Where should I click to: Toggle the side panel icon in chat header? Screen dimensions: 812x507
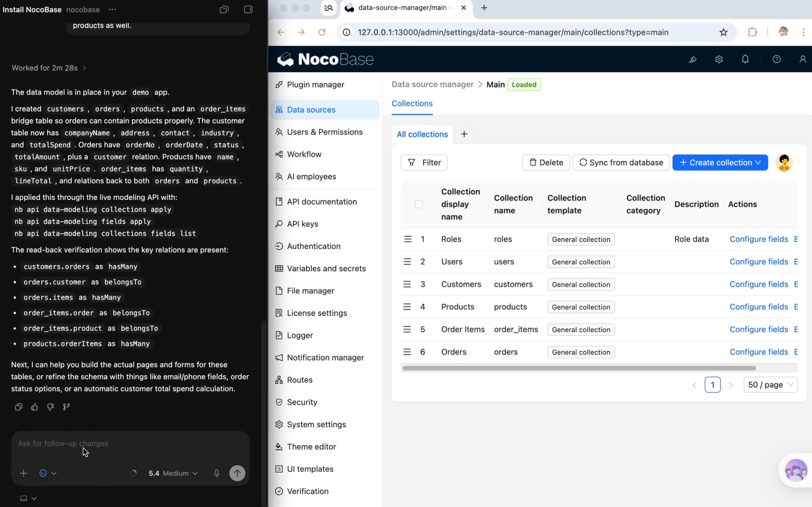tap(248, 9)
